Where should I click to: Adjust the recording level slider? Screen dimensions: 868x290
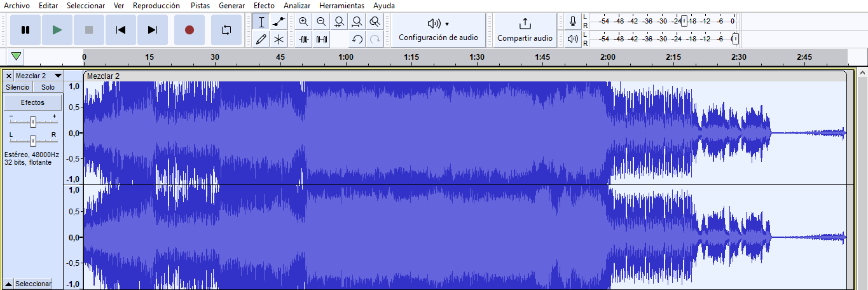[x=684, y=21]
